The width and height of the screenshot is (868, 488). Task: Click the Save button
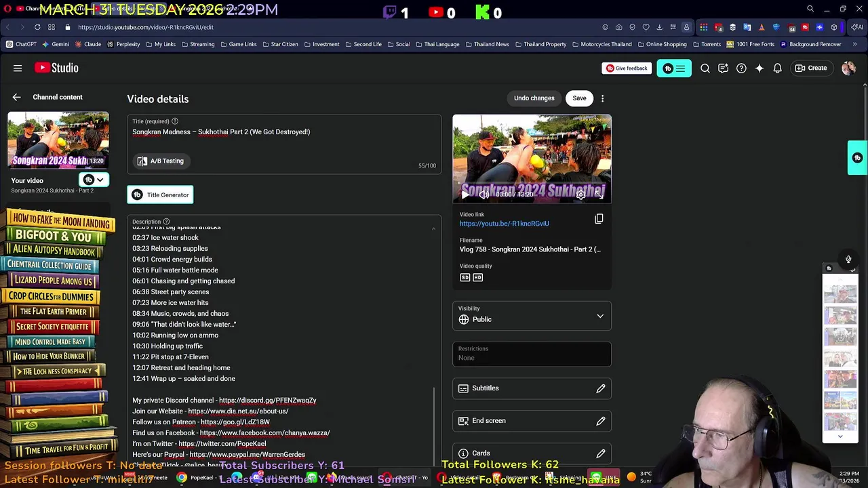click(579, 98)
